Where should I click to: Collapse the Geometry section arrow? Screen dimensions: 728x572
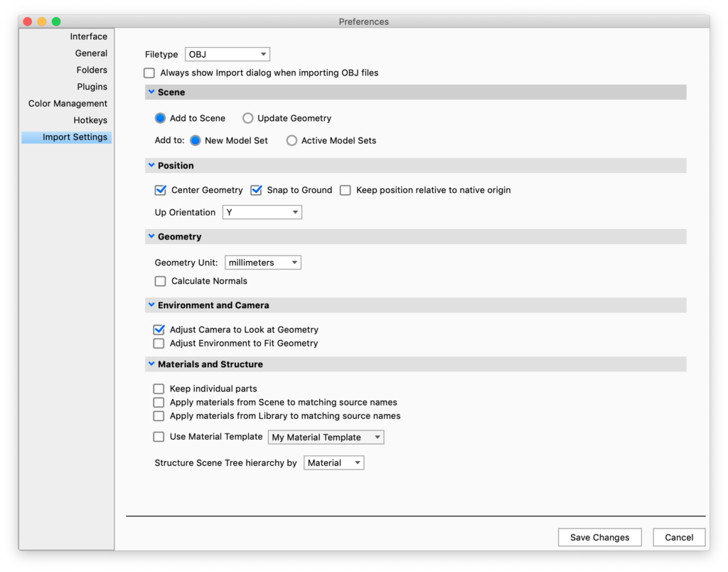point(151,236)
